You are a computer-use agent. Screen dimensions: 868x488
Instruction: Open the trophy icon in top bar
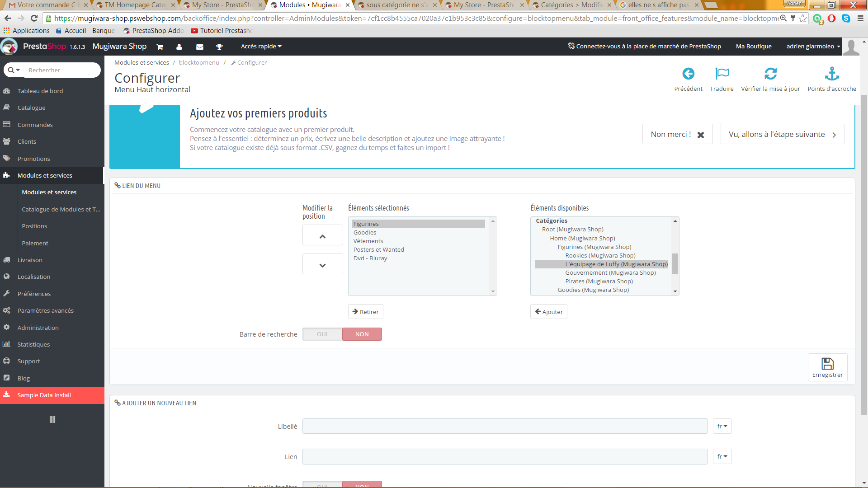[219, 47]
